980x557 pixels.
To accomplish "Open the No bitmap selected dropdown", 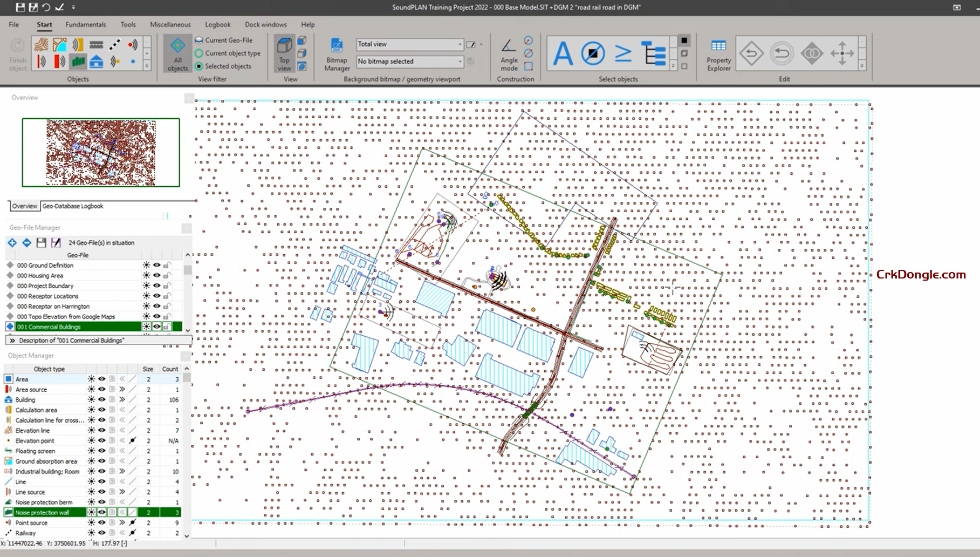I will pyautogui.click(x=460, y=62).
